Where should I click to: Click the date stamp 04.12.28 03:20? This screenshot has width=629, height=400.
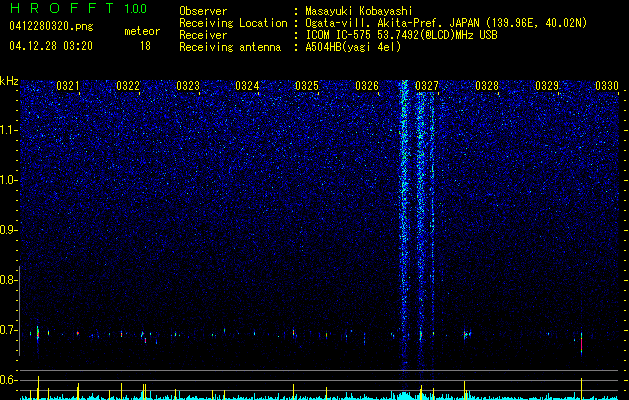[51, 46]
